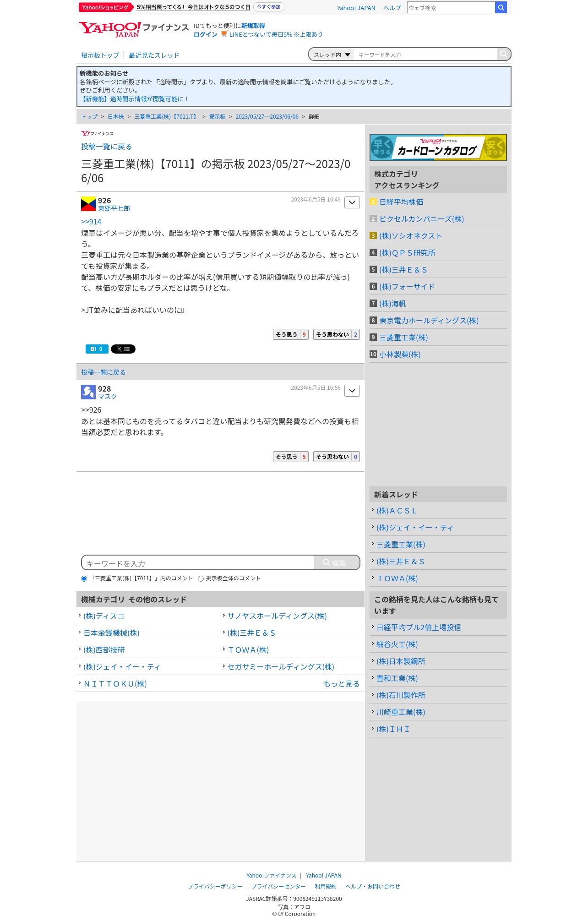Focus the bottom keyword input field
The height and width of the screenshot is (916, 588).
tap(198, 563)
